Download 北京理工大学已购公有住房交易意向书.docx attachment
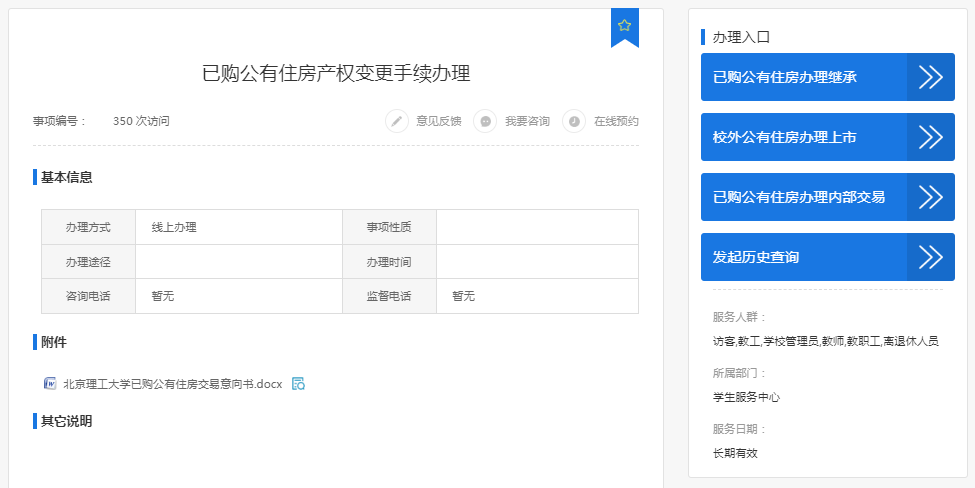This screenshot has height=488, width=975. pos(172,383)
